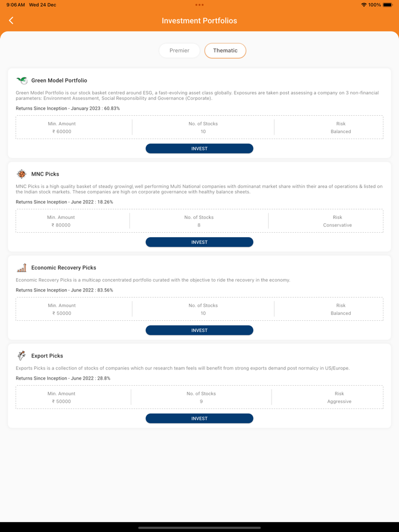Tap the Investment Portfolios page title
The image size is (399, 532).
pos(199,21)
